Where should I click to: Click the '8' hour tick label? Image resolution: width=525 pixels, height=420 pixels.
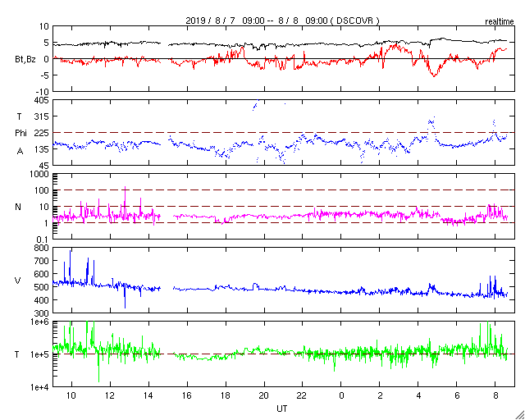(495, 396)
